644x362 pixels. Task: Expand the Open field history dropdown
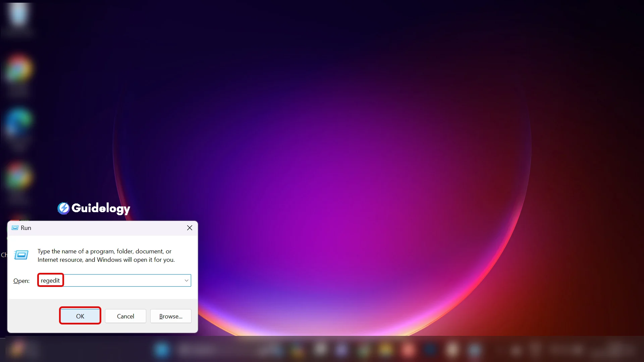click(186, 281)
